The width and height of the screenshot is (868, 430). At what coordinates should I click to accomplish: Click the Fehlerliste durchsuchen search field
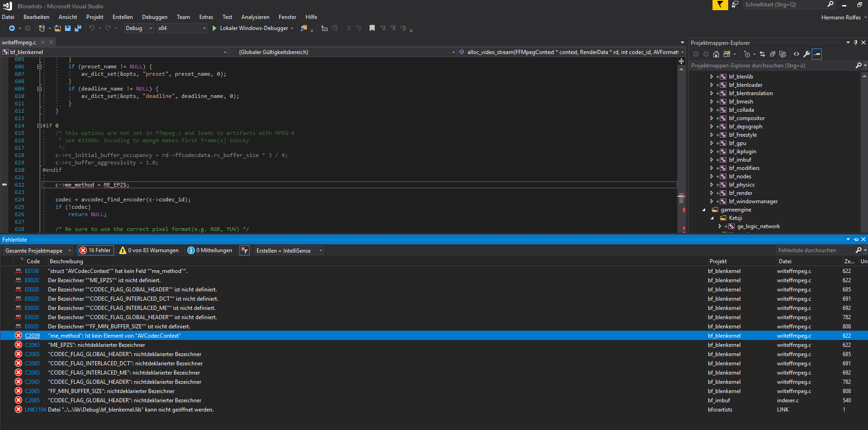tap(815, 250)
